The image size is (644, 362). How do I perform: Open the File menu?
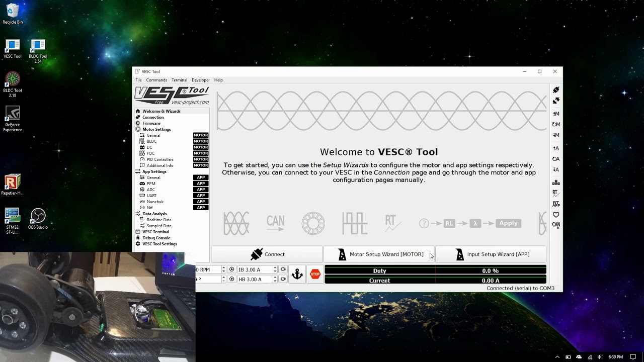coord(138,80)
